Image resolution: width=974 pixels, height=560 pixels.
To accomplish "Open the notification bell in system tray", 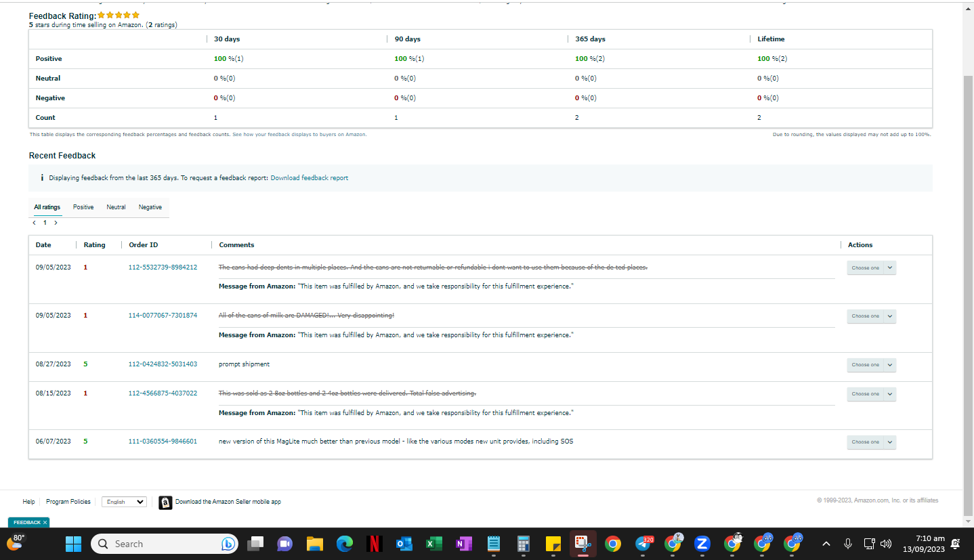I will (956, 544).
